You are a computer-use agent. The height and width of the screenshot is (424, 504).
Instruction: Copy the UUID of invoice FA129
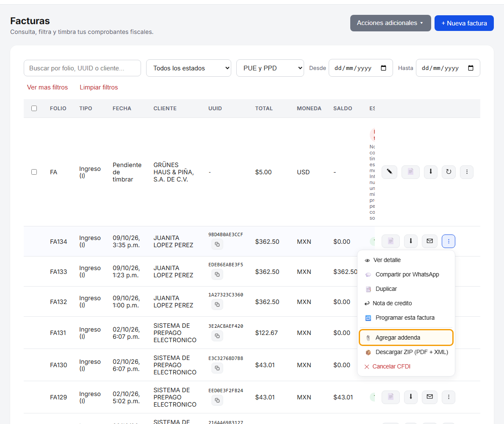[x=217, y=400]
